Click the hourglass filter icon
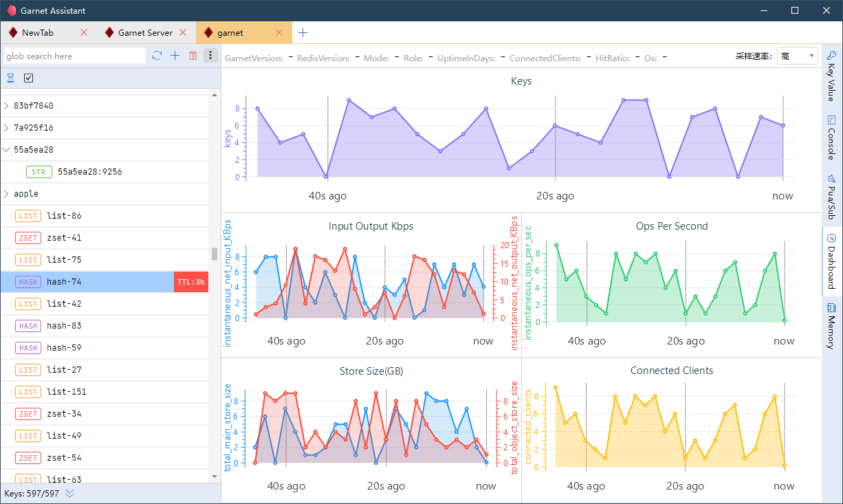Viewport: 843px width, 504px height. click(x=10, y=78)
